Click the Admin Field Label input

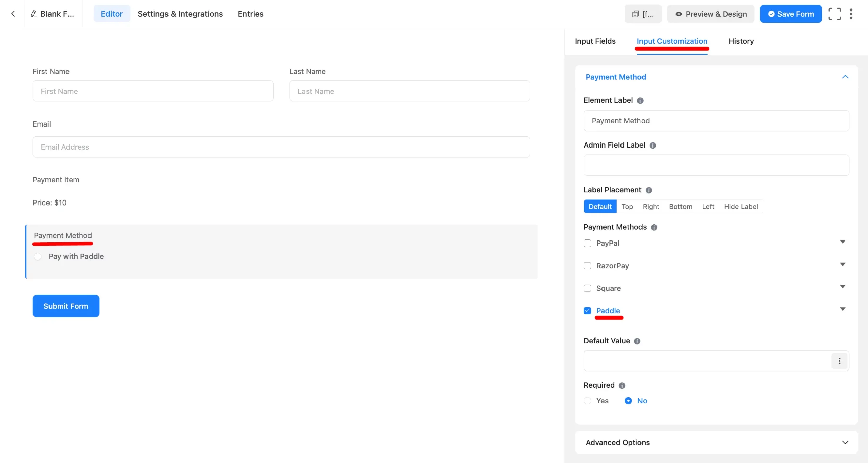(x=716, y=165)
